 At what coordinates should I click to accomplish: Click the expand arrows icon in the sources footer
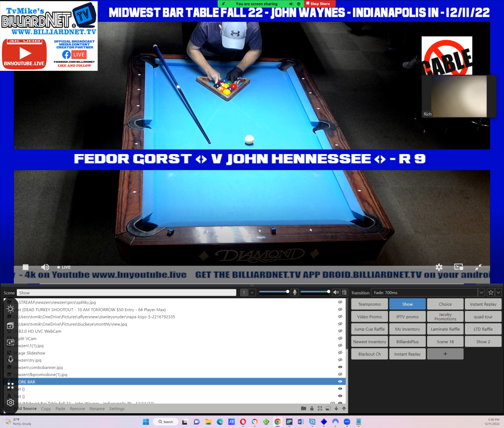pyautogui.click(x=320, y=408)
